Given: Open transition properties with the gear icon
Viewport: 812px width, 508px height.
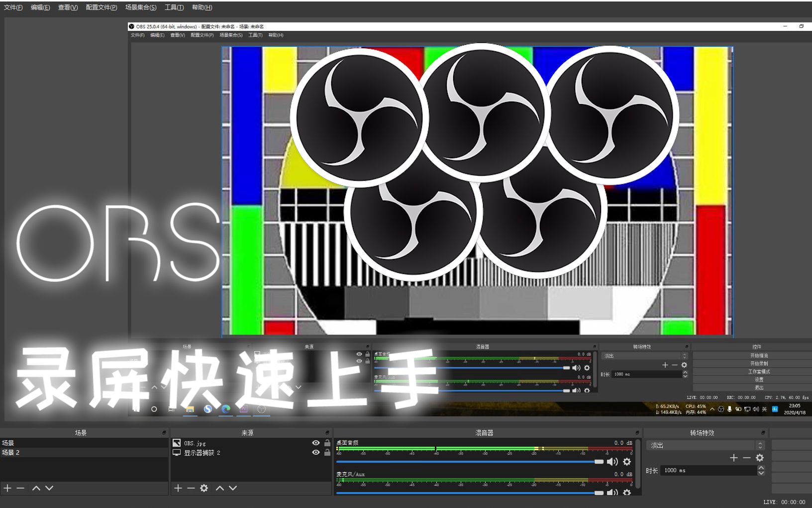Looking at the screenshot, I should click(760, 458).
